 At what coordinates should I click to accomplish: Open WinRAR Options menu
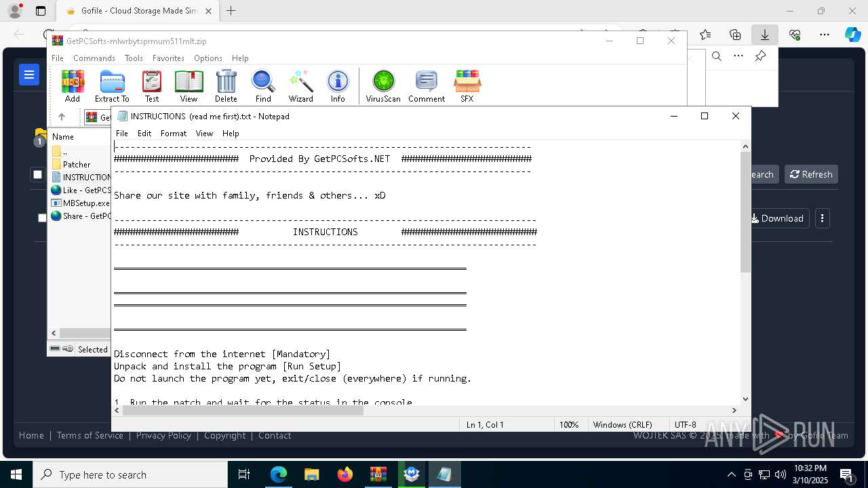click(208, 58)
